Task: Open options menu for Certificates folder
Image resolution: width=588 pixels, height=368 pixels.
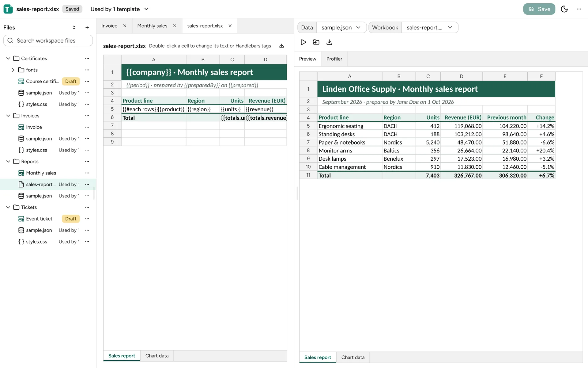Action: 87,58
